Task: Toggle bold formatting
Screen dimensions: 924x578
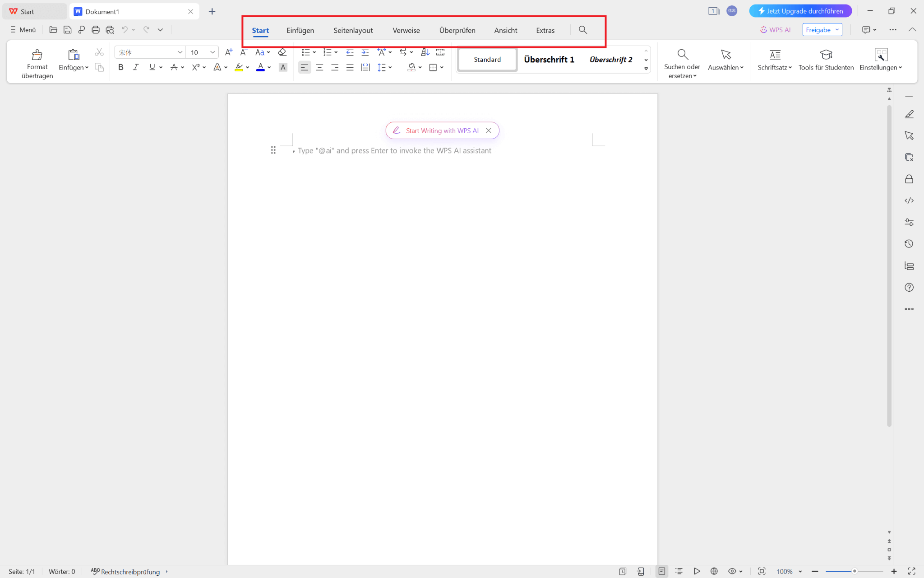Action: point(120,67)
